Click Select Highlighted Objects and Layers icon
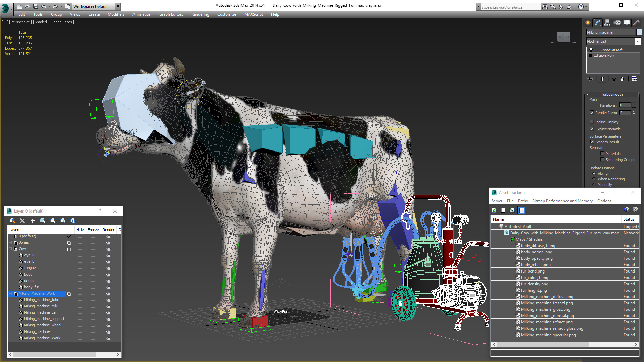 point(43,221)
